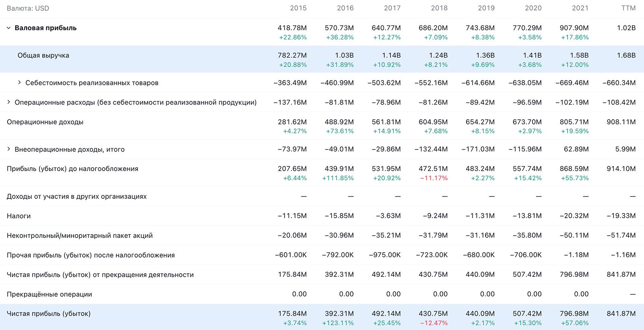
Task: Click minority interest value −35.21M
Action: [x=386, y=235]
